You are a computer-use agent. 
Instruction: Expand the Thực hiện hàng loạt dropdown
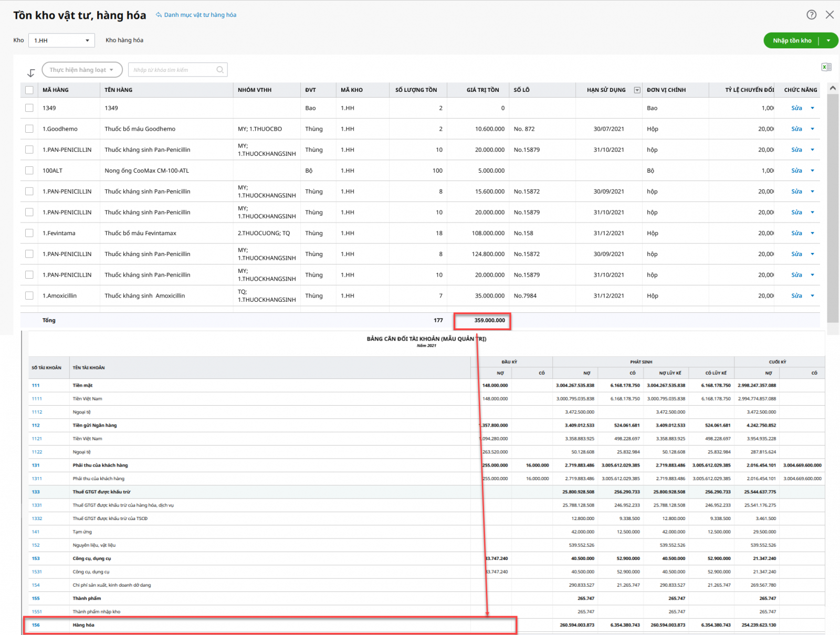[82, 70]
